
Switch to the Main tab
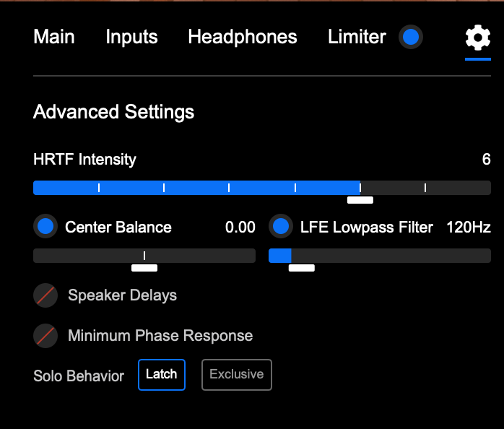pos(54,37)
